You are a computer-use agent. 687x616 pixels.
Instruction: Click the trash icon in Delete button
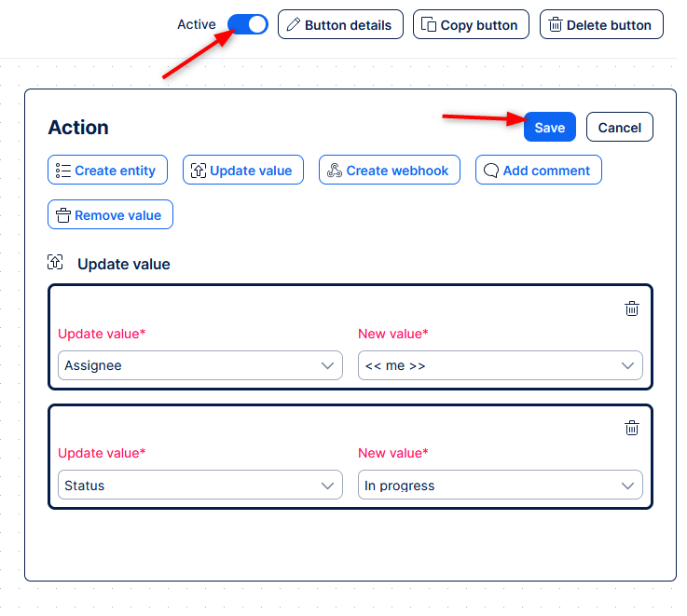[x=556, y=25]
